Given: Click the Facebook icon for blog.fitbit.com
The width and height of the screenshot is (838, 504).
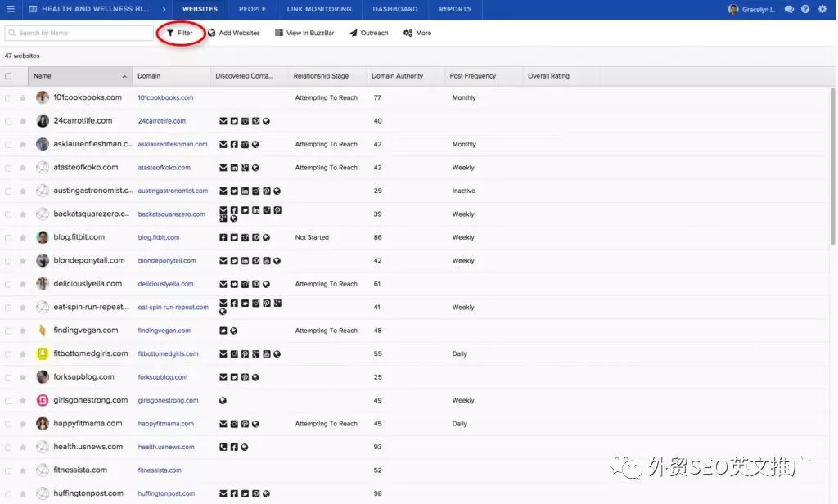Looking at the screenshot, I should pyautogui.click(x=223, y=238).
